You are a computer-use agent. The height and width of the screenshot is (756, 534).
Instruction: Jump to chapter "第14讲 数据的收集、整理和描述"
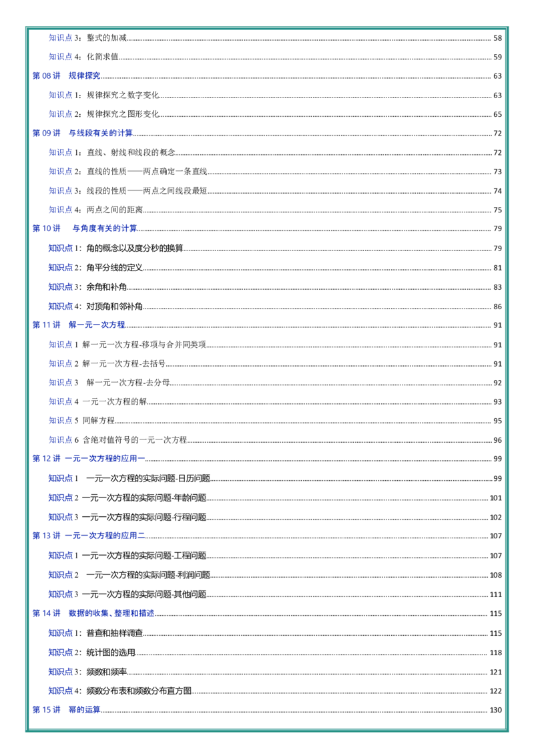(267, 613)
